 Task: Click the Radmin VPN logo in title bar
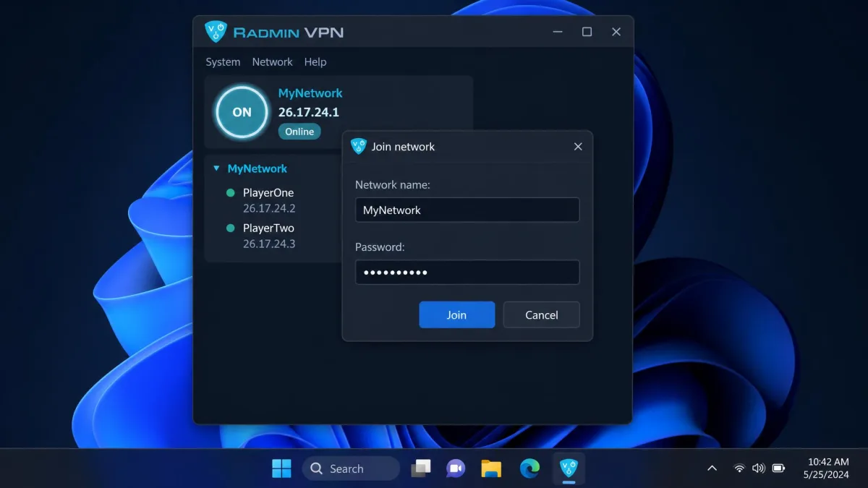coord(216,32)
